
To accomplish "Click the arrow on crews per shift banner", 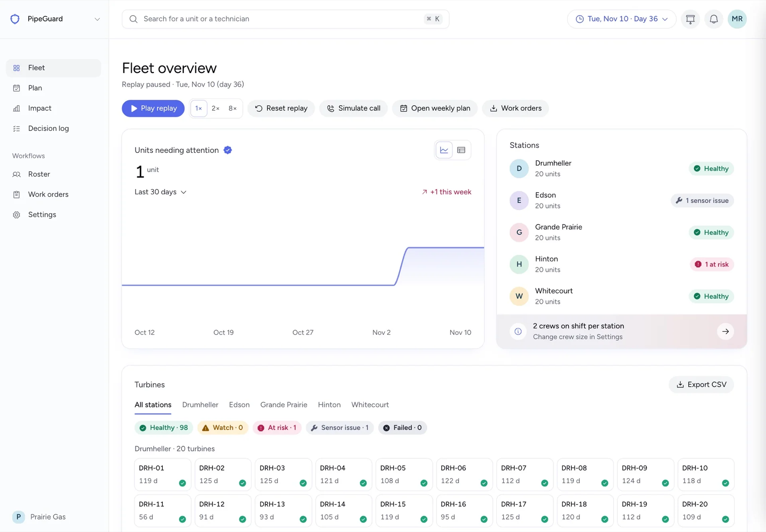I will tap(725, 331).
